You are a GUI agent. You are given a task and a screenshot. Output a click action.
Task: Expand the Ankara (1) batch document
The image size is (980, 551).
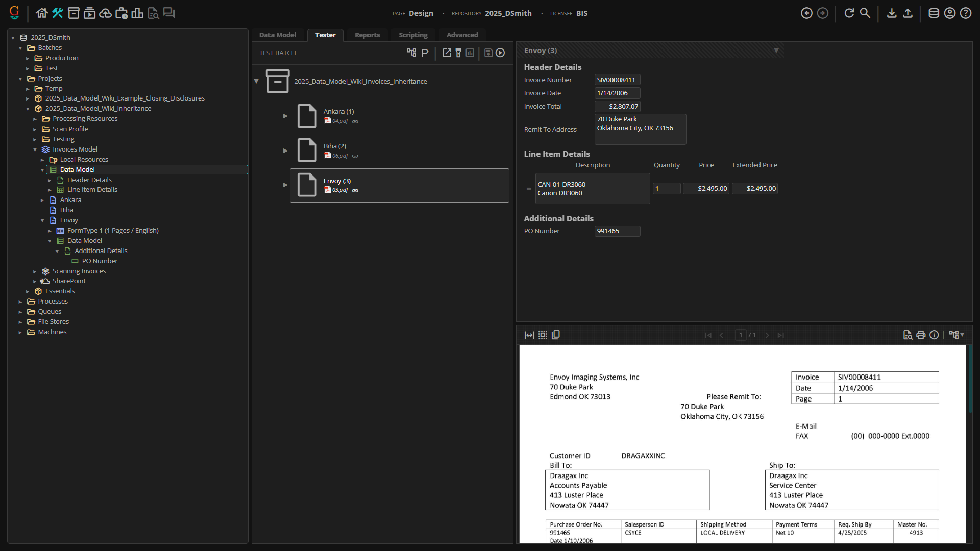click(x=285, y=116)
